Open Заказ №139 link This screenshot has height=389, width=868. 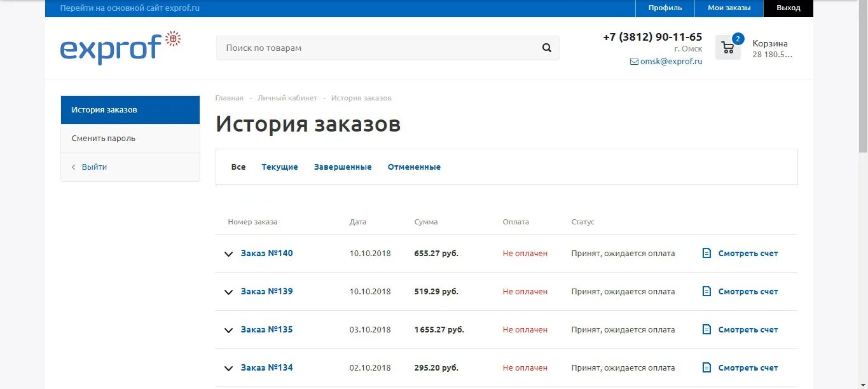click(x=267, y=291)
